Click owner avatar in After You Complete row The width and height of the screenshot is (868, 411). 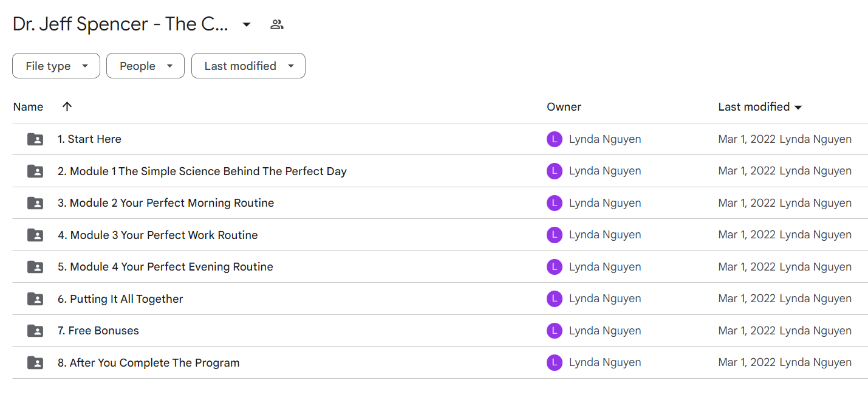pyautogui.click(x=555, y=363)
